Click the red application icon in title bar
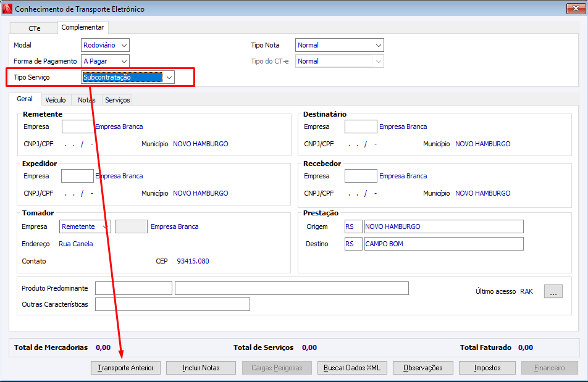Screen dimensions: 588x382 (7, 9)
